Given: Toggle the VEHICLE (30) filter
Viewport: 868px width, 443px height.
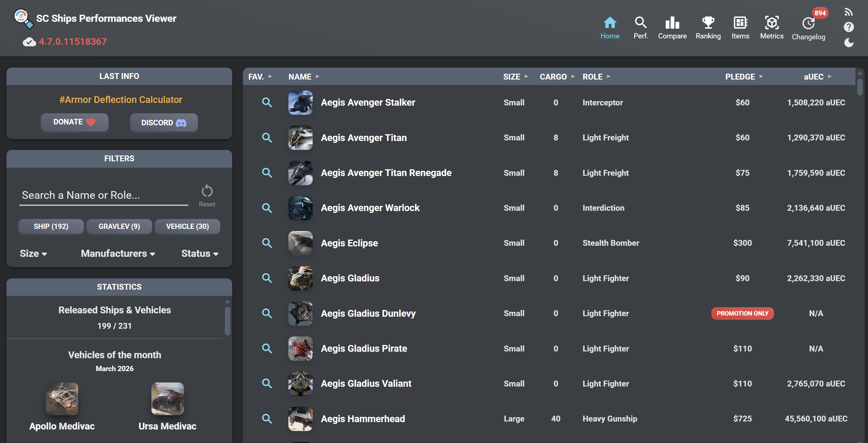Looking at the screenshot, I should pos(187,226).
